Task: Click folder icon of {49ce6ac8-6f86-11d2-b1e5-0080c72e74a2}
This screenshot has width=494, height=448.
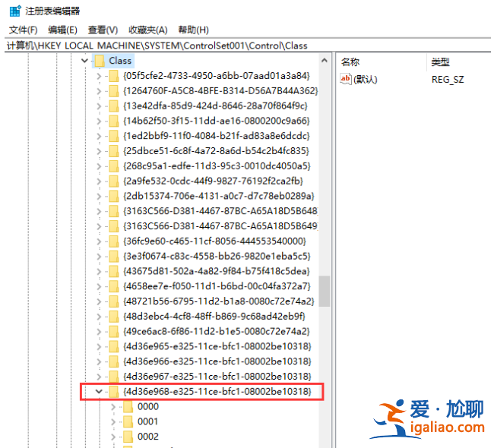Action: (113, 332)
